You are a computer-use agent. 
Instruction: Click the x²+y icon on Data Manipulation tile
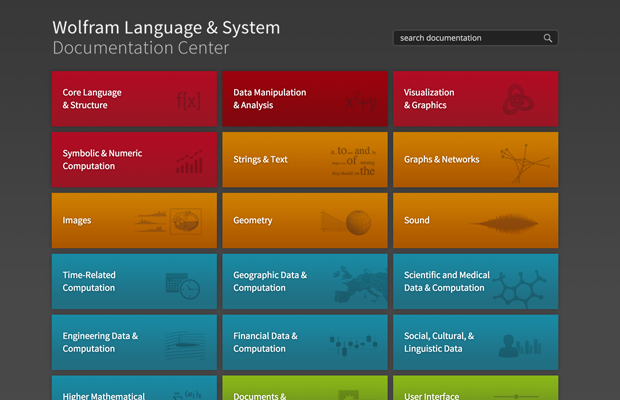tap(361, 101)
